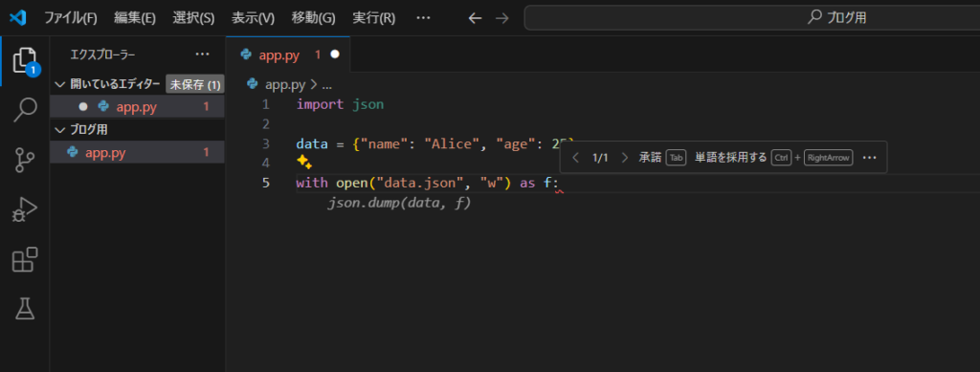The width and height of the screenshot is (980, 372).
Task: Open the Source Control view
Action: coord(25,160)
